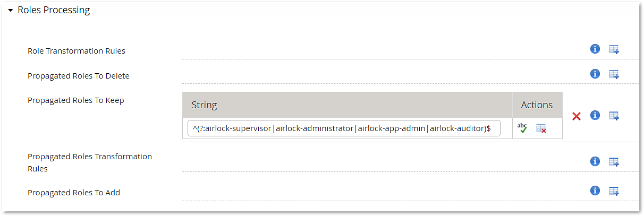
Task: Focus the airlock-supervisor regex input field
Action: click(344, 128)
